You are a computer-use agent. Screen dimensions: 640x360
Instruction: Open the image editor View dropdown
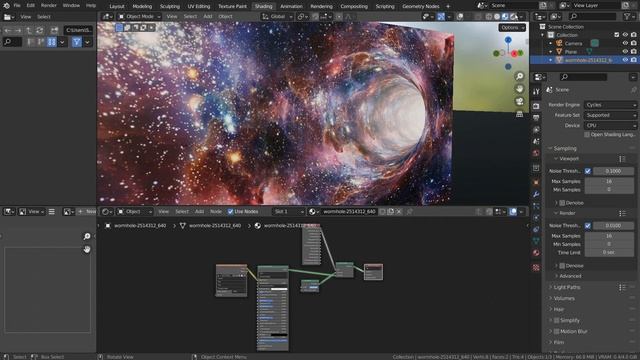pos(32,211)
